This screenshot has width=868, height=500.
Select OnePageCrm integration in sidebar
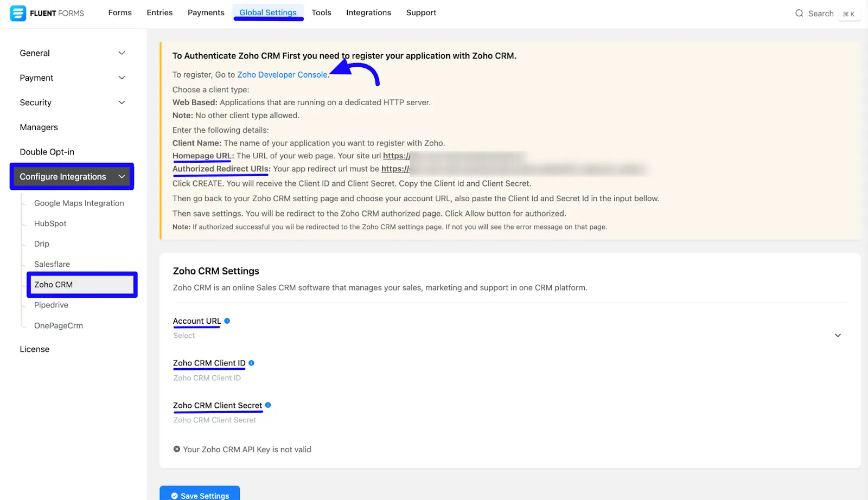point(59,326)
